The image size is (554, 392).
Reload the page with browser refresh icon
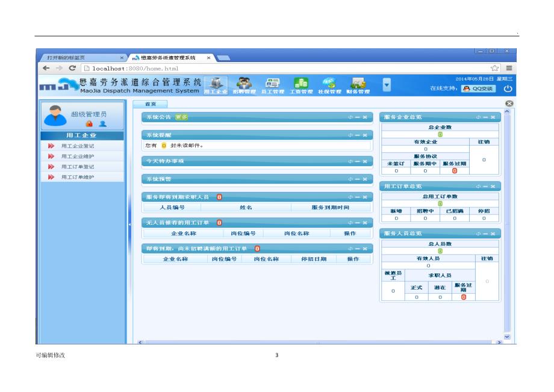(72, 68)
